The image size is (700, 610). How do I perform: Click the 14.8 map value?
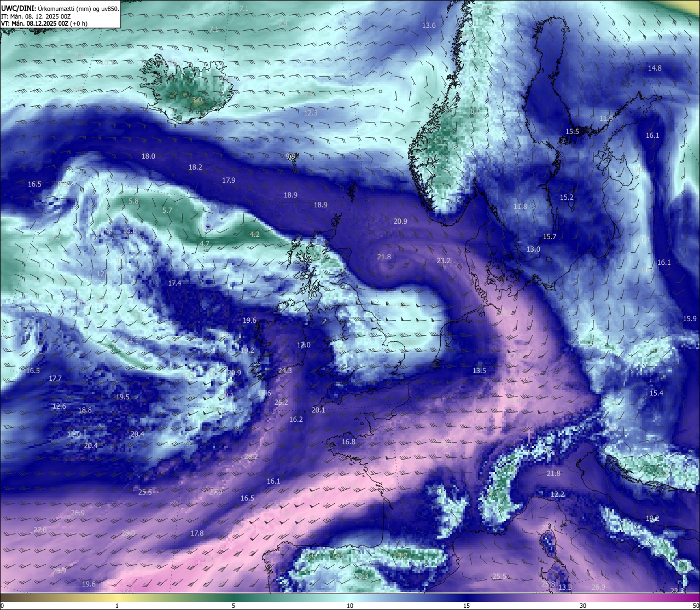click(655, 68)
